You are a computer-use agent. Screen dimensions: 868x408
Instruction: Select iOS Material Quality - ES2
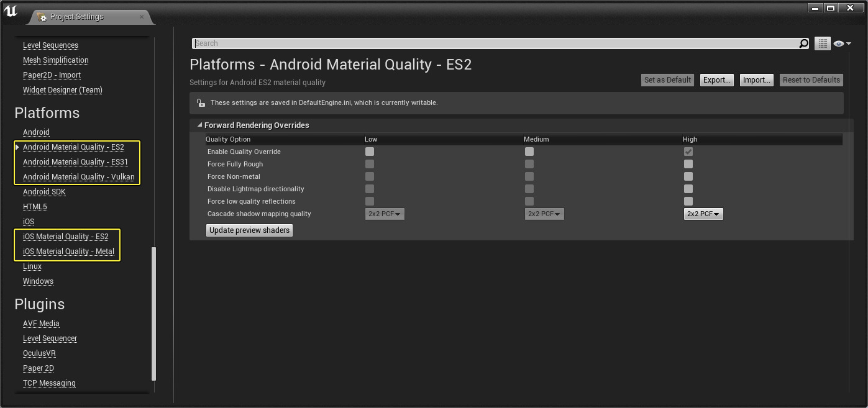click(65, 237)
